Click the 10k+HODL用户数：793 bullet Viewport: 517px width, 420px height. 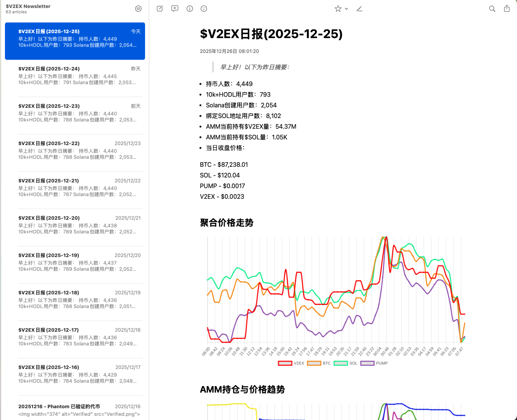click(238, 94)
